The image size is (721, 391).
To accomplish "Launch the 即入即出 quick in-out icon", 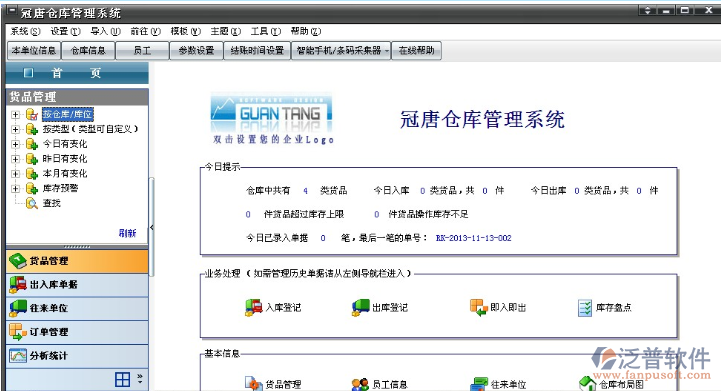I will coord(498,307).
